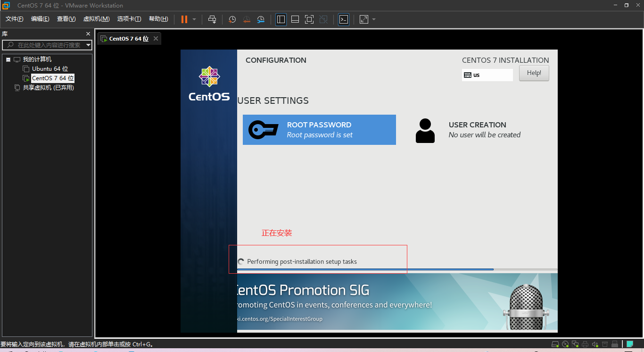Click the CD/DVD drive status bar icon
This screenshot has height=352, width=644.
[x=565, y=344]
